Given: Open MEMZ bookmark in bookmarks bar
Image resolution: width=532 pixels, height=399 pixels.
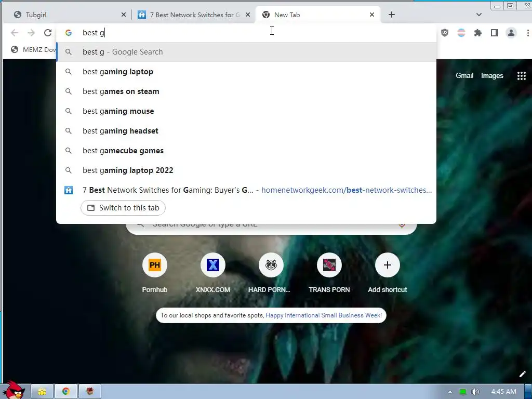Looking at the screenshot, I should tap(33, 49).
